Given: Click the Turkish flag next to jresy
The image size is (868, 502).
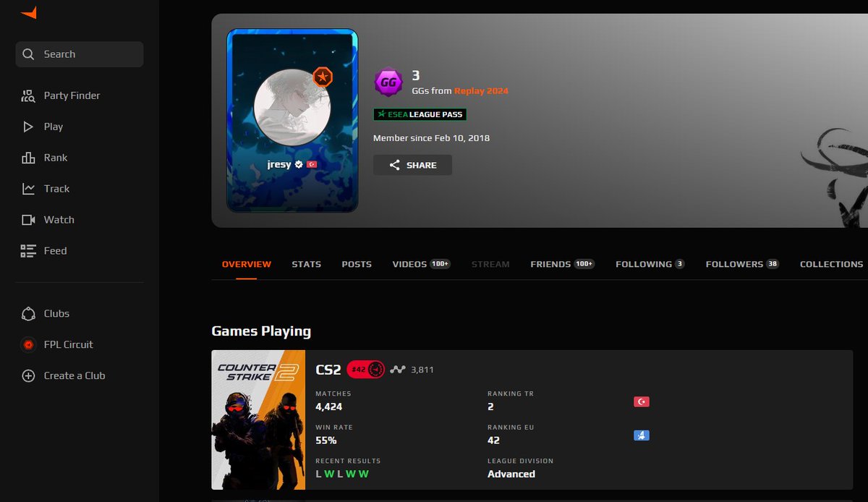Looking at the screenshot, I should click(312, 164).
